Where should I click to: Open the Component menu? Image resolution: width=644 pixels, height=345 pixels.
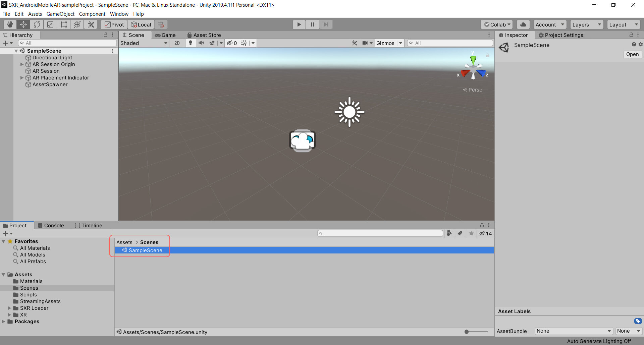pyautogui.click(x=92, y=14)
